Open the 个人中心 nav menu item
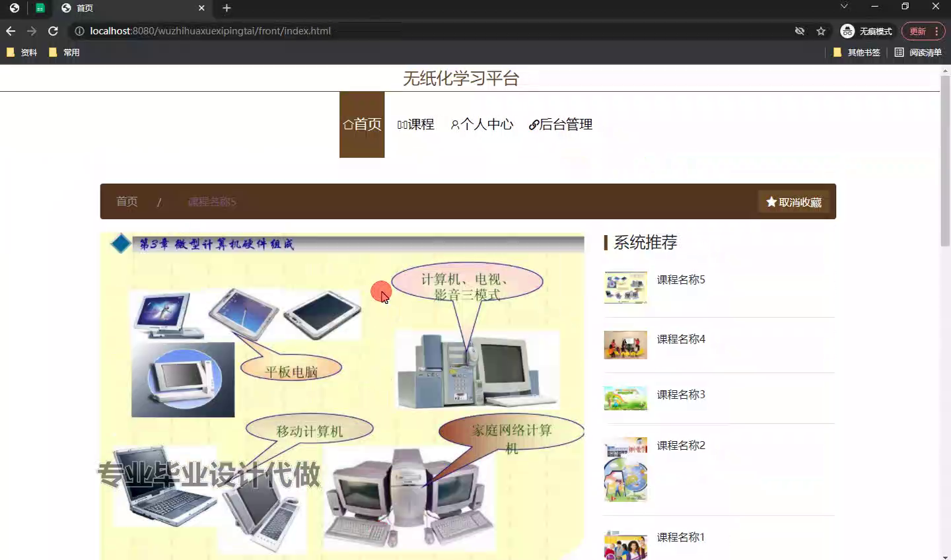This screenshot has width=951, height=560. coord(482,124)
